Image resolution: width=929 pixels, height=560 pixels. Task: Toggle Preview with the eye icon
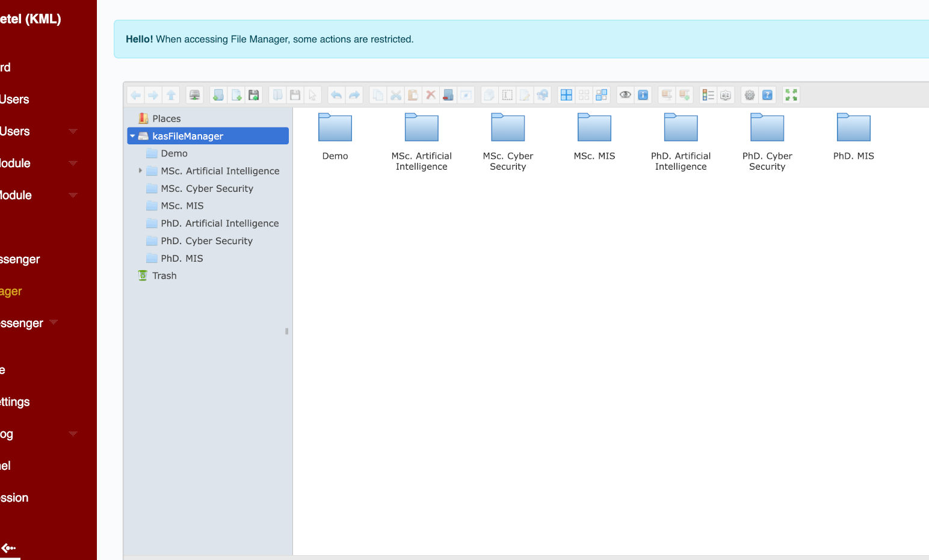click(626, 95)
